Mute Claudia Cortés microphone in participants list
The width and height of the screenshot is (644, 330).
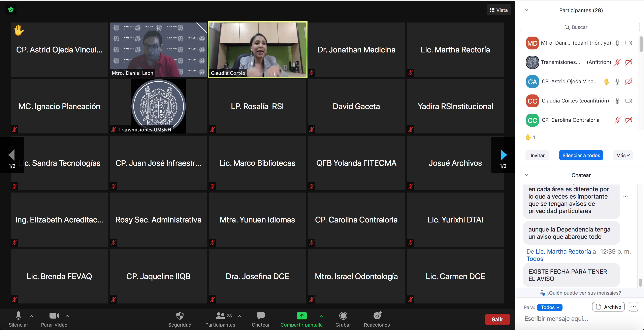pyautogui.click(x=617, y=101)
